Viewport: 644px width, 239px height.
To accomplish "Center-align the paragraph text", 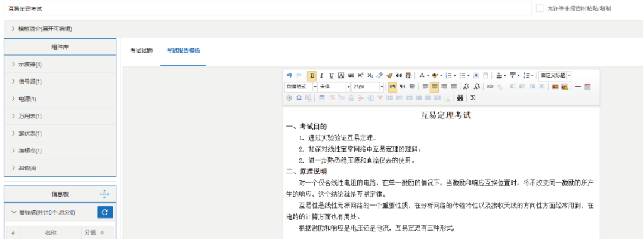I will 435,87.
